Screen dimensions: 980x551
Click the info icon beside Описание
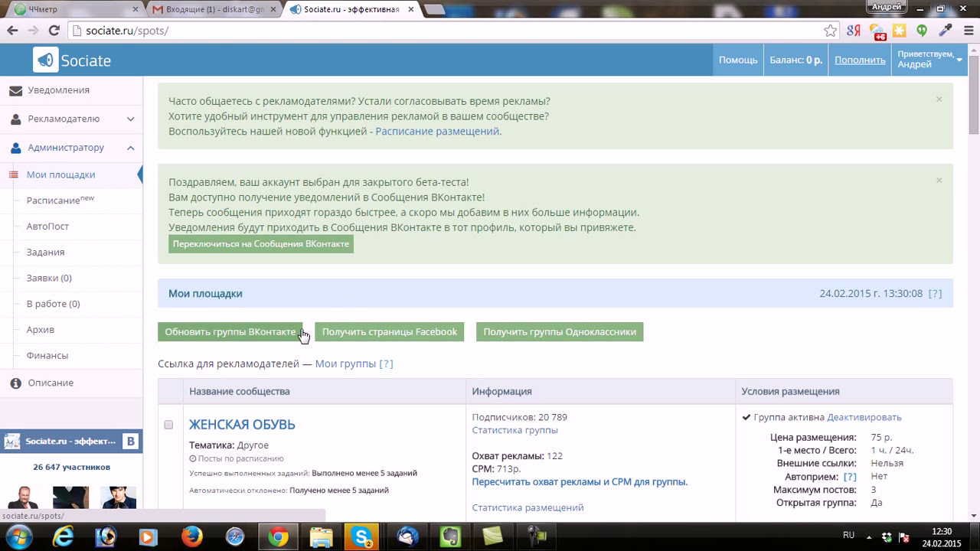[x=15, y=383]
